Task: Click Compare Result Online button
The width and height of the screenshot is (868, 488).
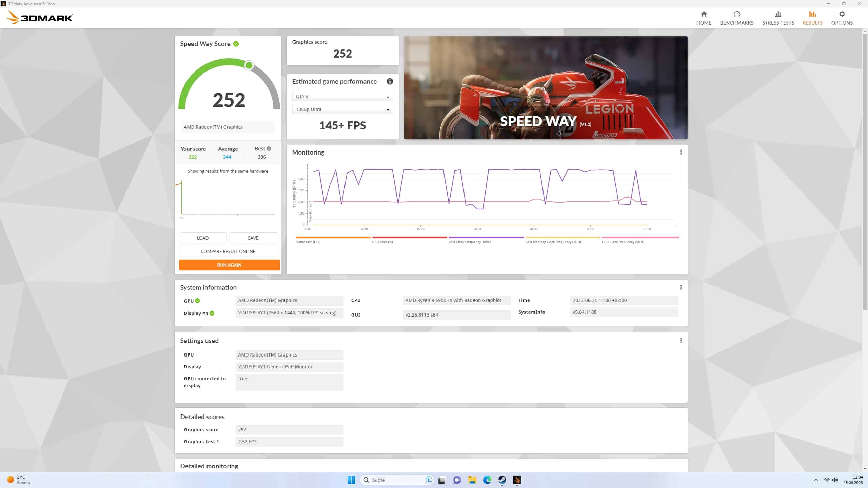Action: pyautogui.click(x=228, y=251)
